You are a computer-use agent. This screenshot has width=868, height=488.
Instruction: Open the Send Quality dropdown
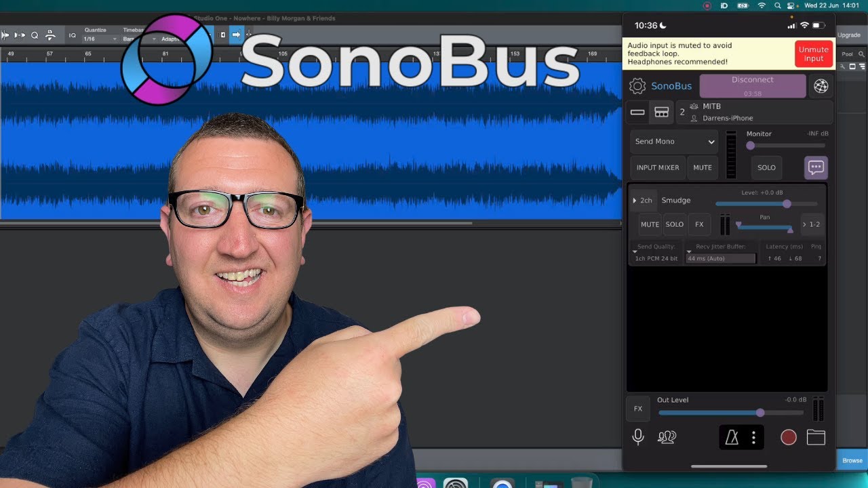656,253
